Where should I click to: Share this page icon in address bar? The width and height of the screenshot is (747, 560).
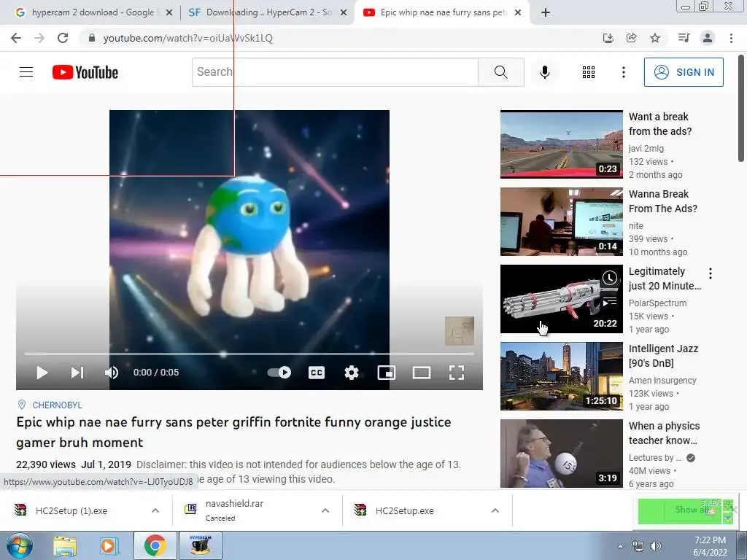pos(632,38)
